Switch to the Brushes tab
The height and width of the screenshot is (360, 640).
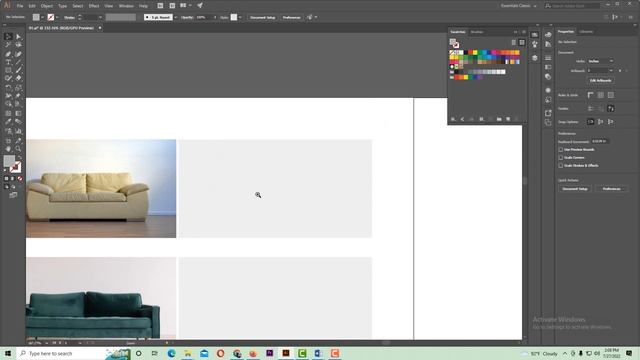476,32
